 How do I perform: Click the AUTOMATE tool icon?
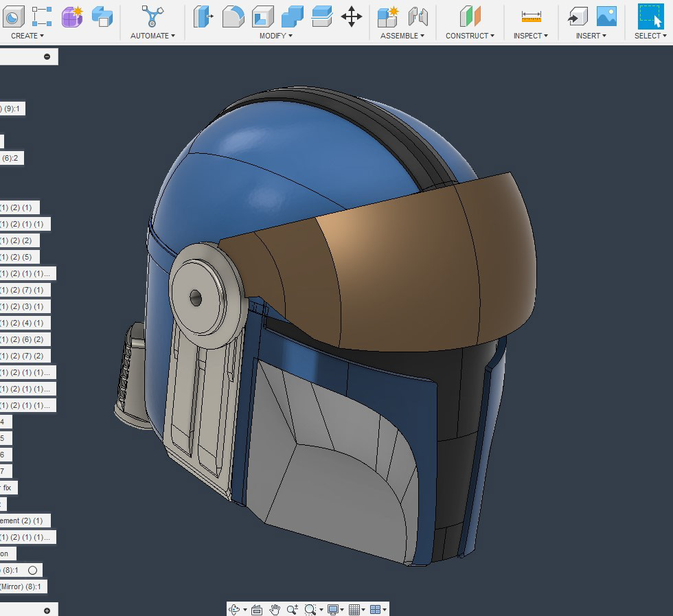(x=152, y=16)
